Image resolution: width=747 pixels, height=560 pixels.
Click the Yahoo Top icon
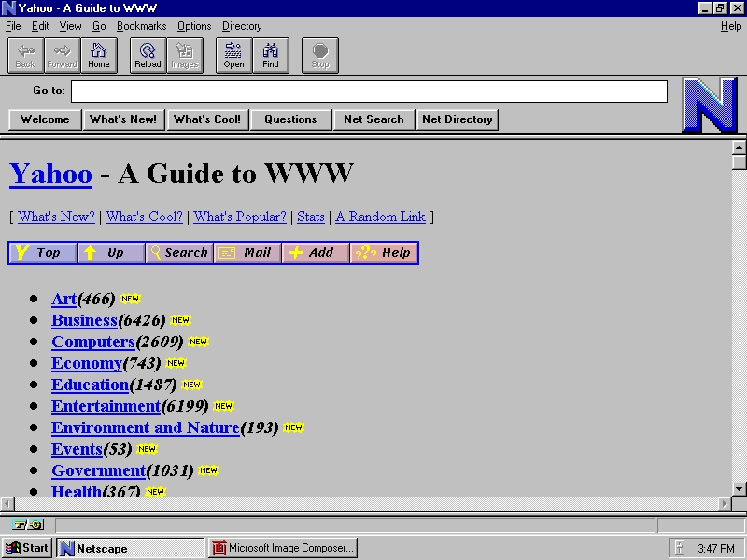42,252
